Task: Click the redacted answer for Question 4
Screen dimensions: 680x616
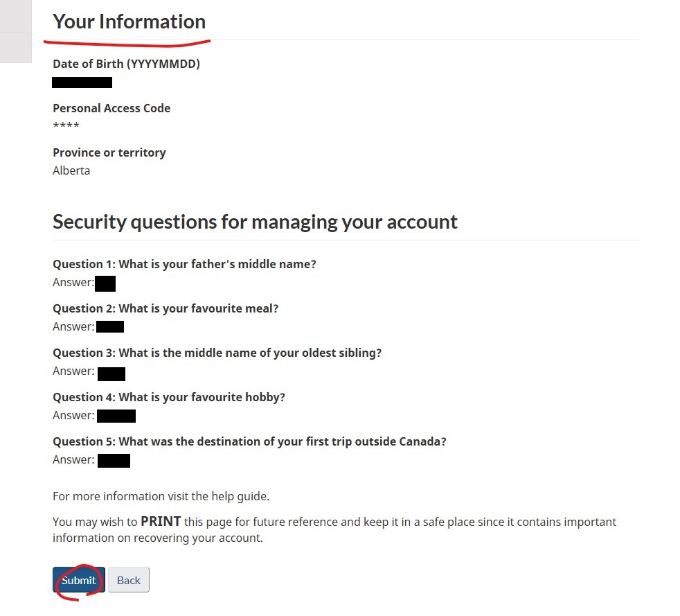Action: pos(116,416)
